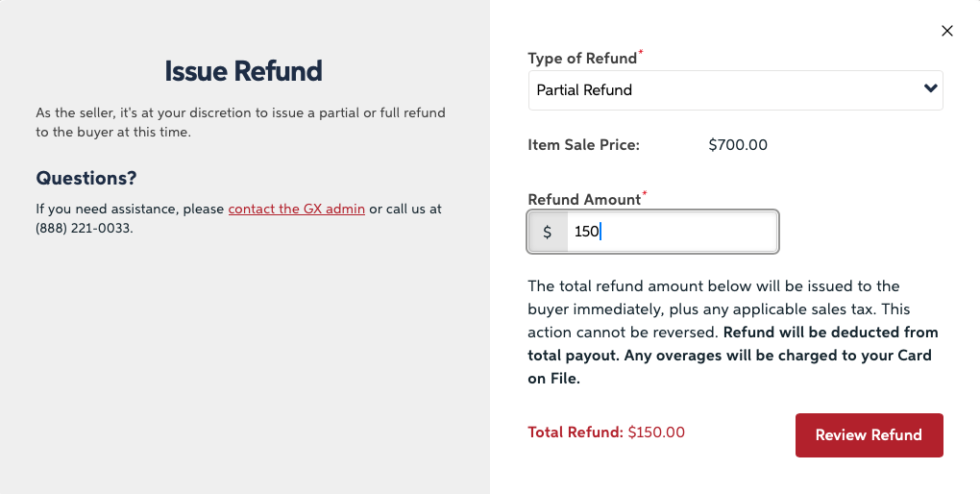Click the $700.00 sale price value

pyautogui.click(x=738, y=145)
